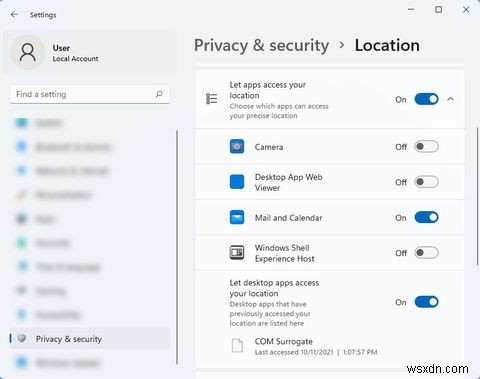
Task: Click the Mail and Calendar icon
Action: point(237,217)
